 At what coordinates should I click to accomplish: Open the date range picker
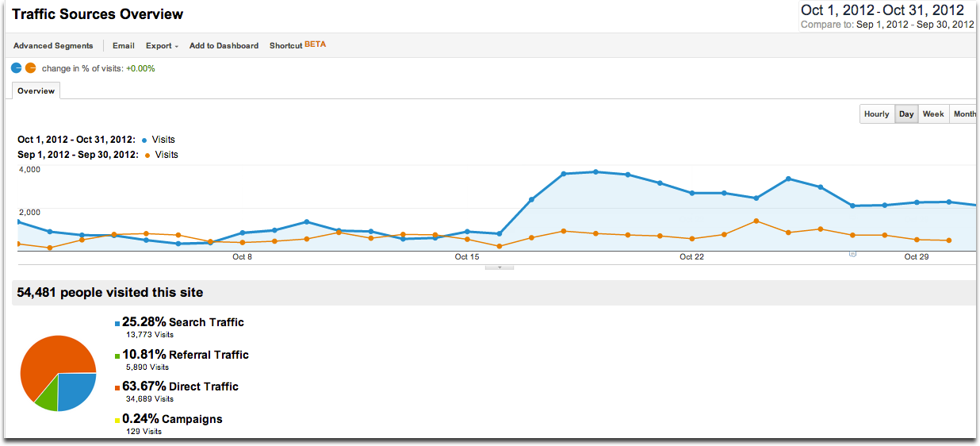pyautogui.click(x=886, y=17)
